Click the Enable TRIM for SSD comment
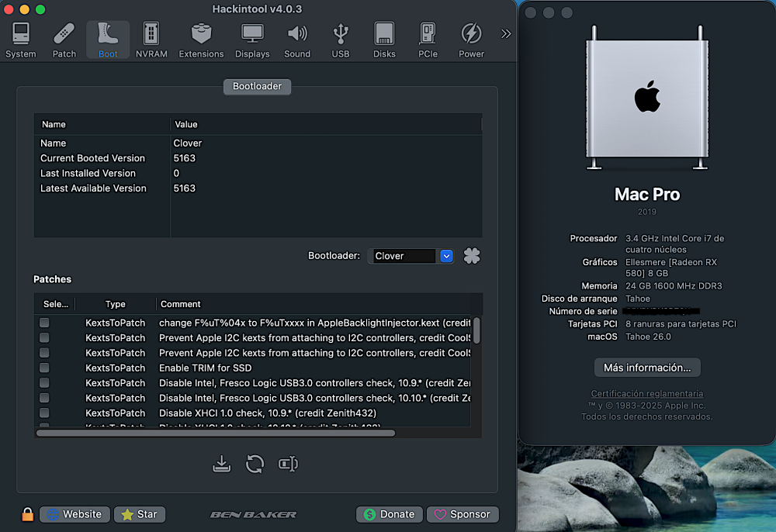The width and height of the screenshot is (776, 532). (206, 368)
